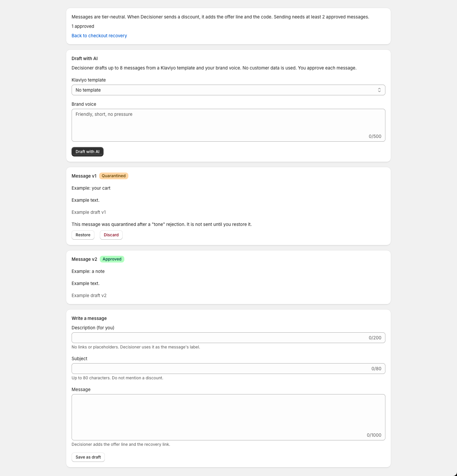
Task: Click the 1 approved count text
Action: click(83, 26)
